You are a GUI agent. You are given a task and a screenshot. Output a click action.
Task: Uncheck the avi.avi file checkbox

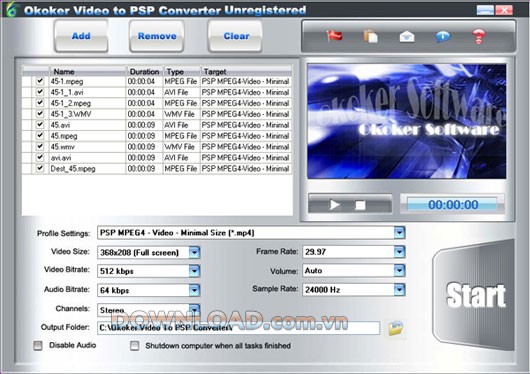(x=40, y=157)
